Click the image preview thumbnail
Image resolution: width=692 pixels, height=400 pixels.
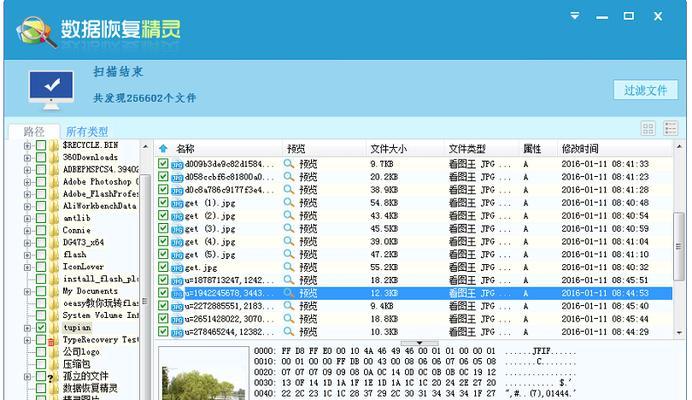[204, 374]
